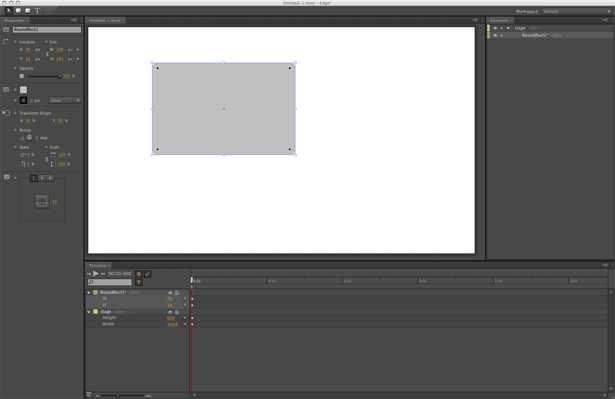
Task: Click the timeline search field
Action: tap(110, 282)
